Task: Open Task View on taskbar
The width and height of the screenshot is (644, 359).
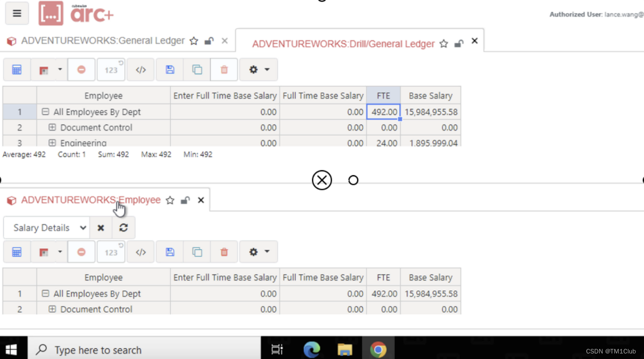Action: (277, 349)
